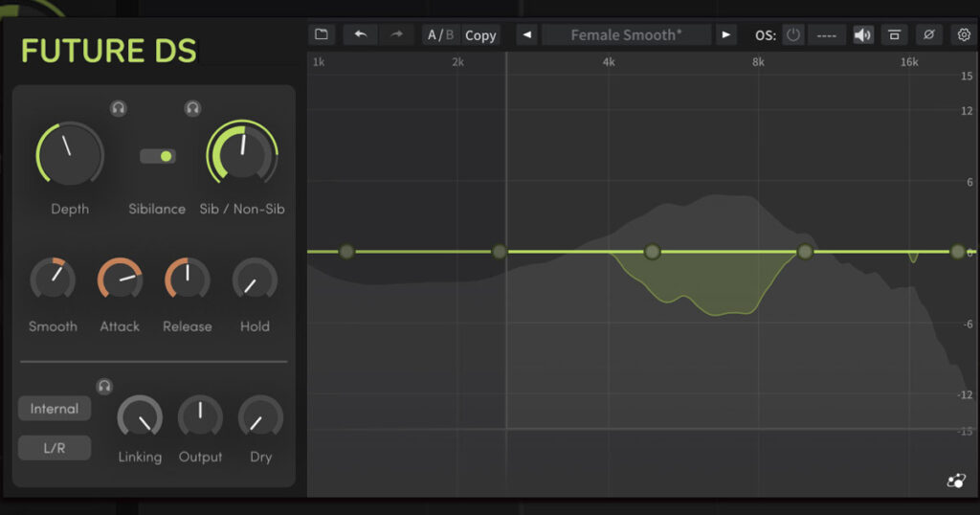
Task: Open the Female Smooth preset name menu
Action: pyautogui.click(x=626, y=35)
